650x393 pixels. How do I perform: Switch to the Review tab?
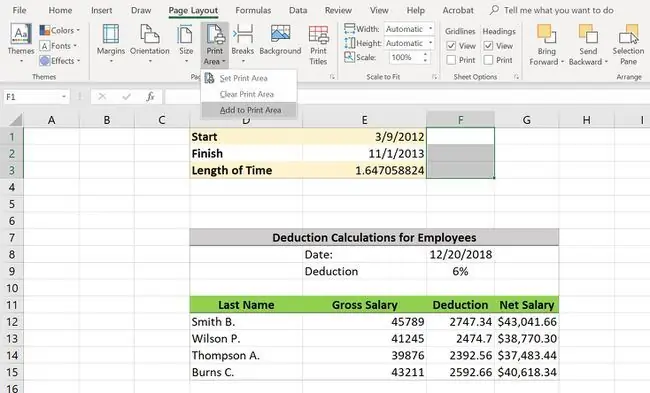(x=338, y=10)
